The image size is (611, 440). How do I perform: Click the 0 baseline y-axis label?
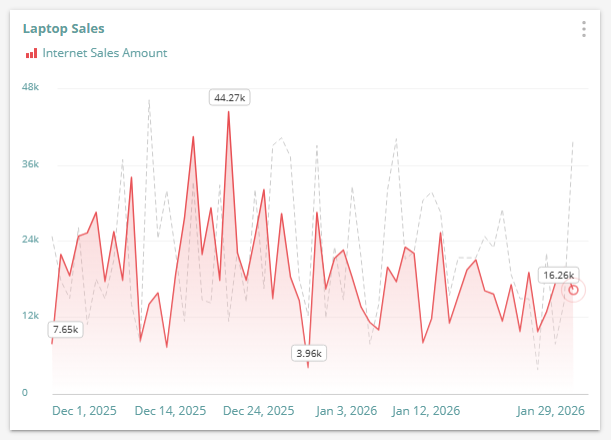24,392
